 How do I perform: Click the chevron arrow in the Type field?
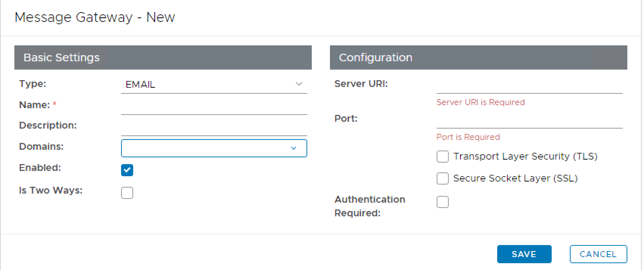299,84
